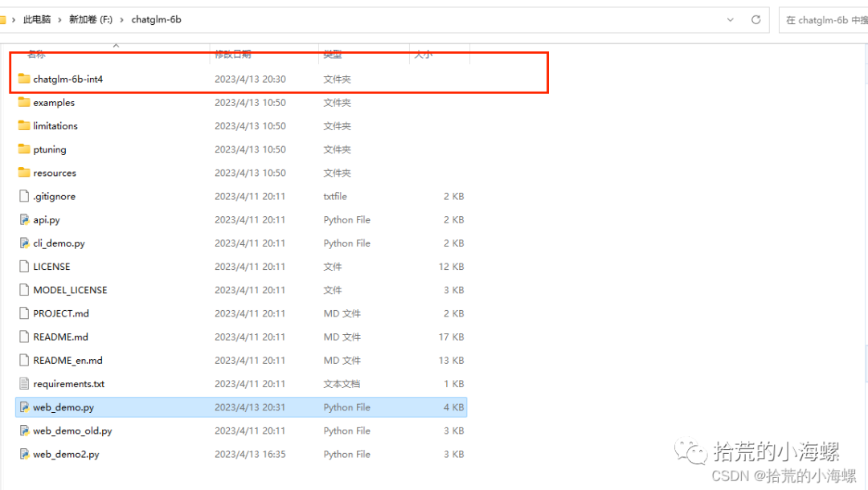Open the address bar history dropdown
Image resolution: width=868 pixels, height=490 pixels.
(730, 19)
